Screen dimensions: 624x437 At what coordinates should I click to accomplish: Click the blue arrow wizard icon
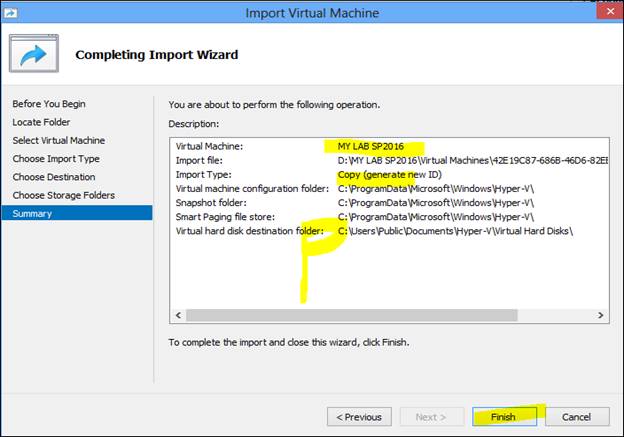pyautogui.click(x=34, y=56)
